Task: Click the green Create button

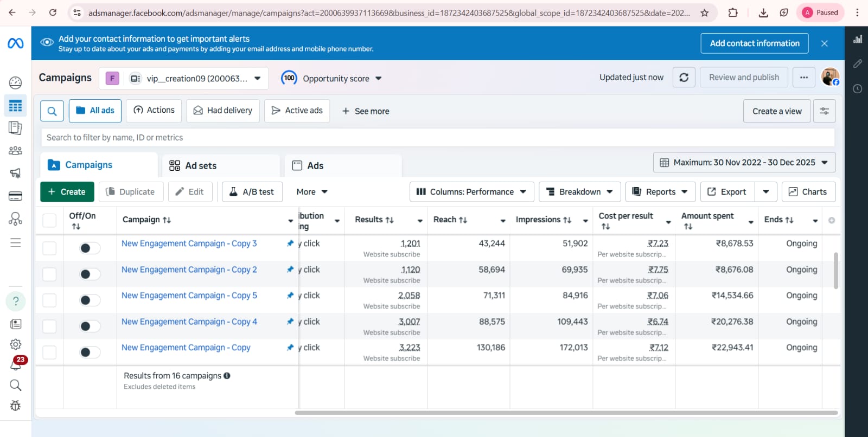Action: point(67,192)
